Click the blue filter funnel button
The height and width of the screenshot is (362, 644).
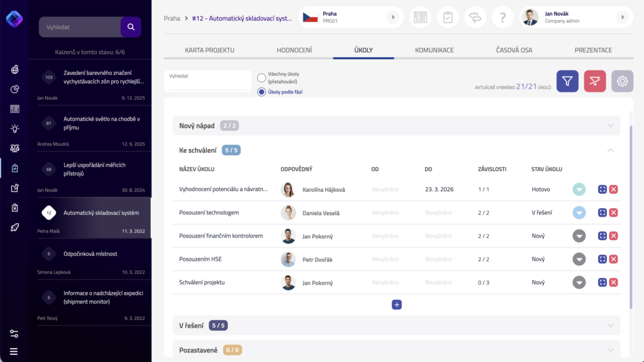[567, 81]
